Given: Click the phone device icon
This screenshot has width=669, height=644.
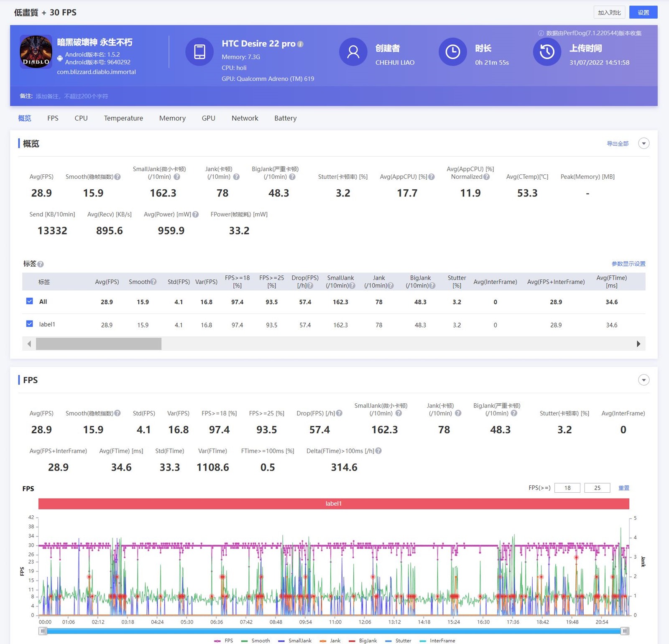Looking at the screenshot, I should click(199, 52).
